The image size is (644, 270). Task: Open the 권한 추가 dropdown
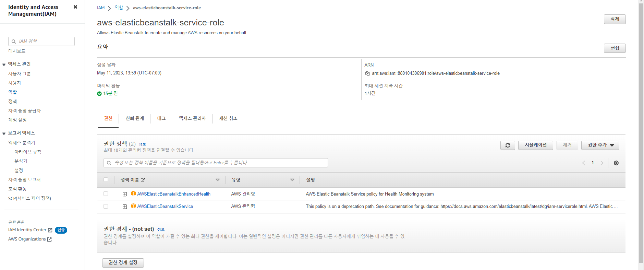pos(600,145)
